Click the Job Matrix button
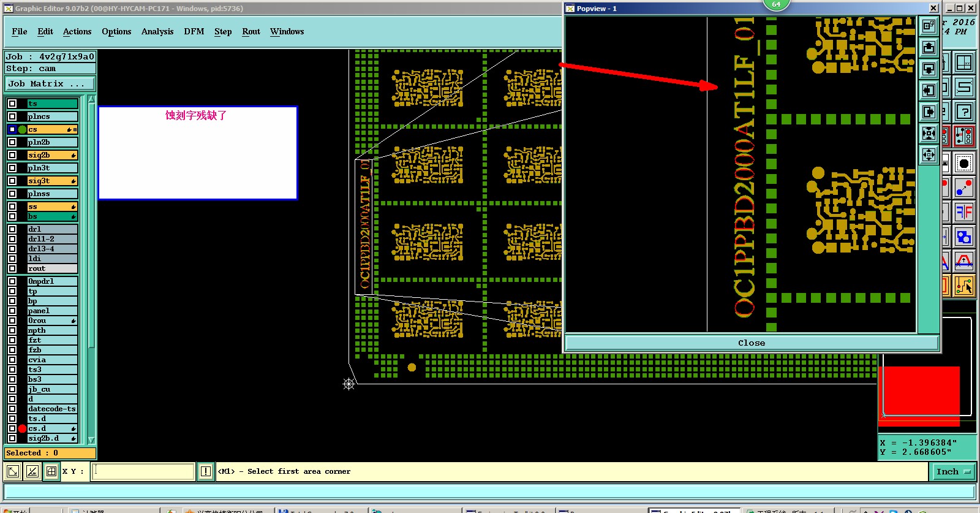 tap(51, 84)
